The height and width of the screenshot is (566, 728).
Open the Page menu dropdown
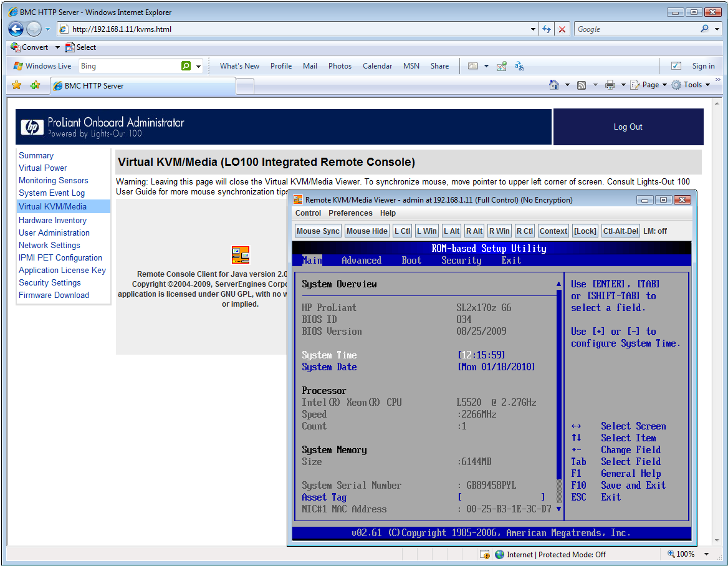[x=649, y=85]
